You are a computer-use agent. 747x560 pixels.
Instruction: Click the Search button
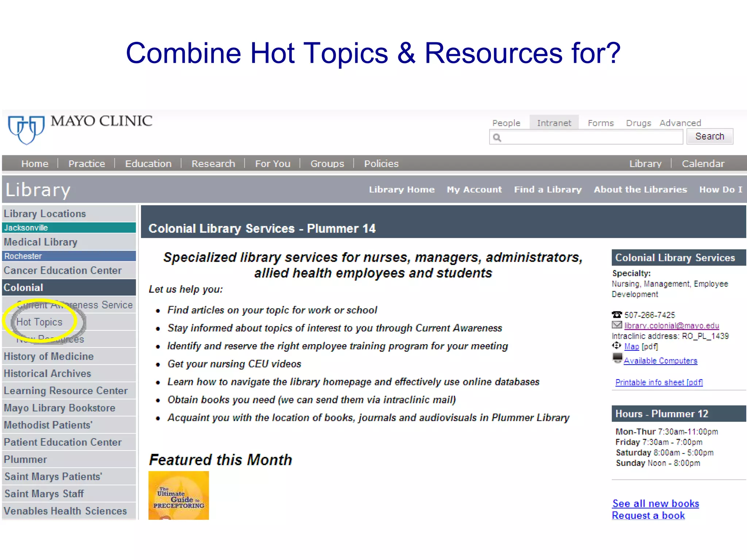pos(710,136)
